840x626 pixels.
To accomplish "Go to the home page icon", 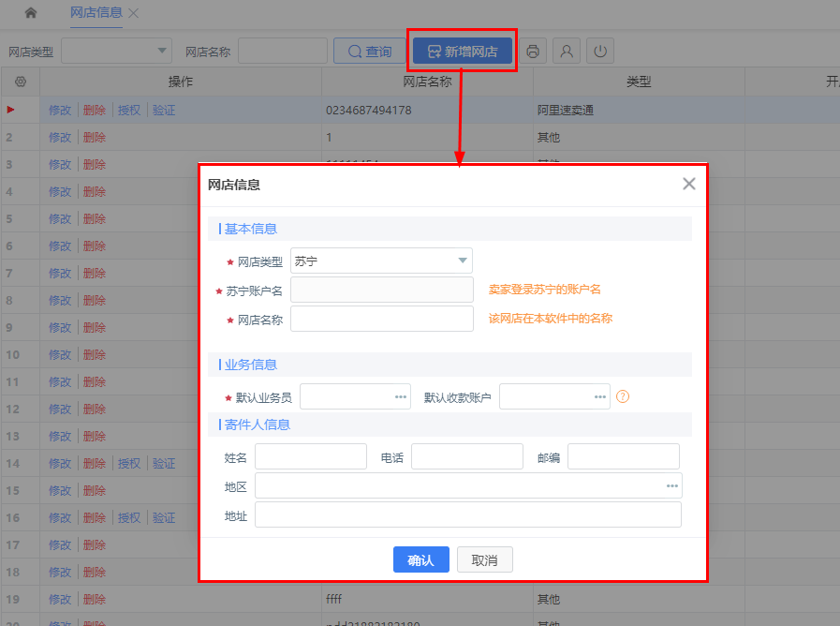I will tap(31, 12).
